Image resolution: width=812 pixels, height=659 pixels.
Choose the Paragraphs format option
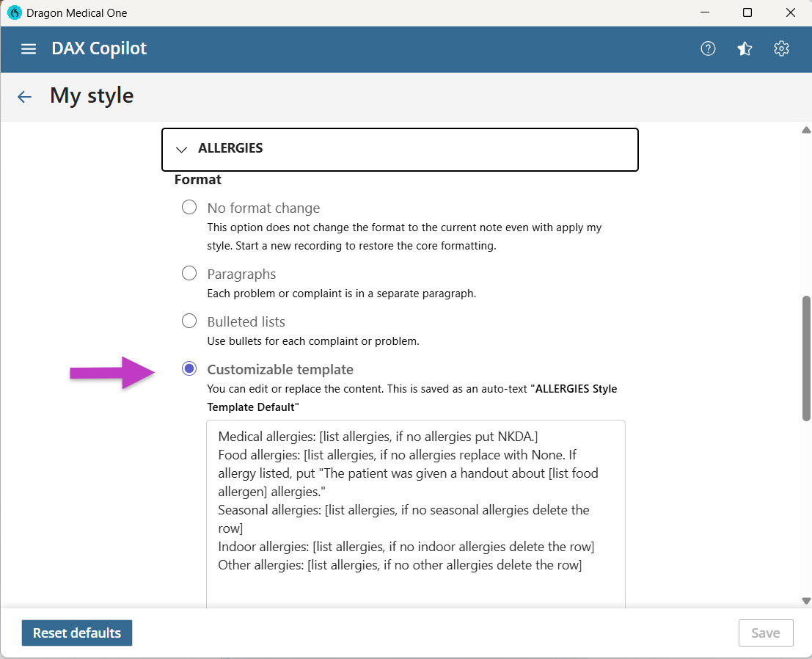click(189, 273)
